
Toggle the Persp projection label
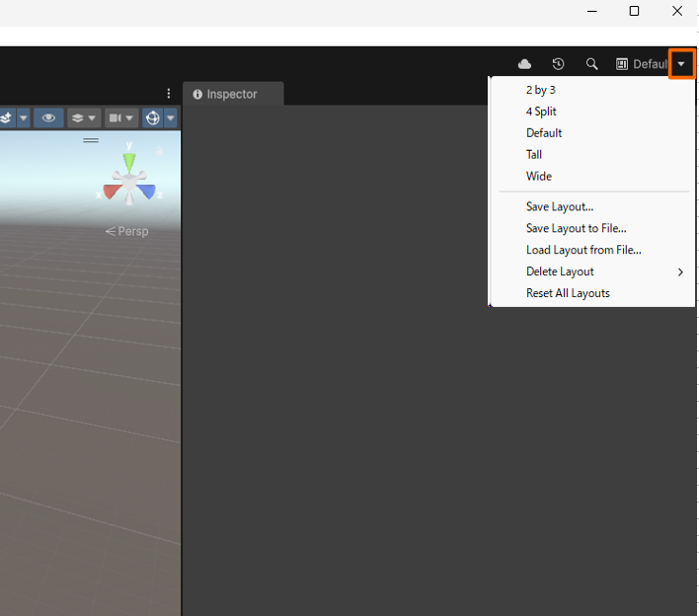(x=126, y=231)
